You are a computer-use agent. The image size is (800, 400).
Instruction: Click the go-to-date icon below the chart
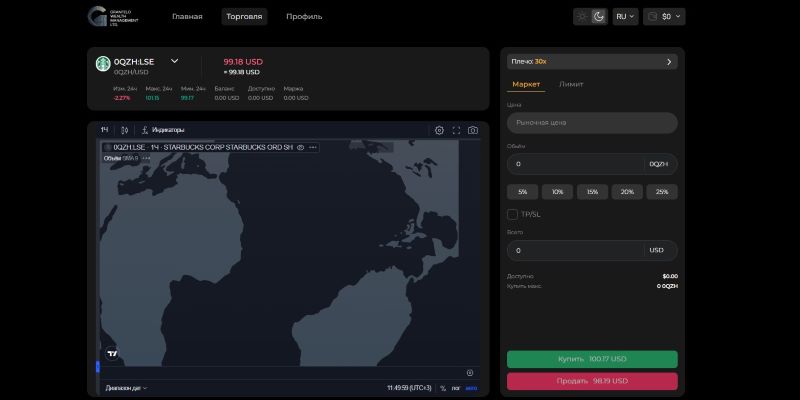tap(470, 373)
